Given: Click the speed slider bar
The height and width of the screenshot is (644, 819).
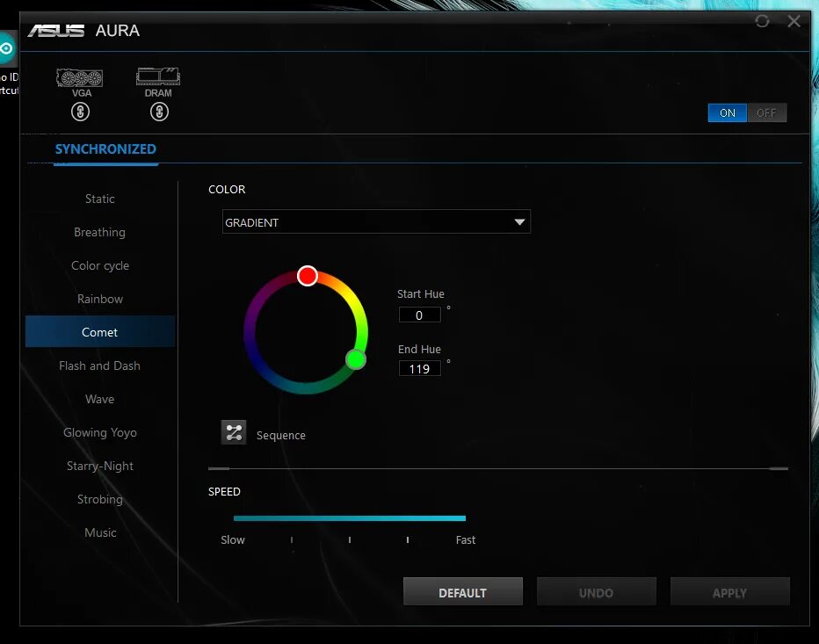Looking at the screenshot, I should tap(350, 518).
